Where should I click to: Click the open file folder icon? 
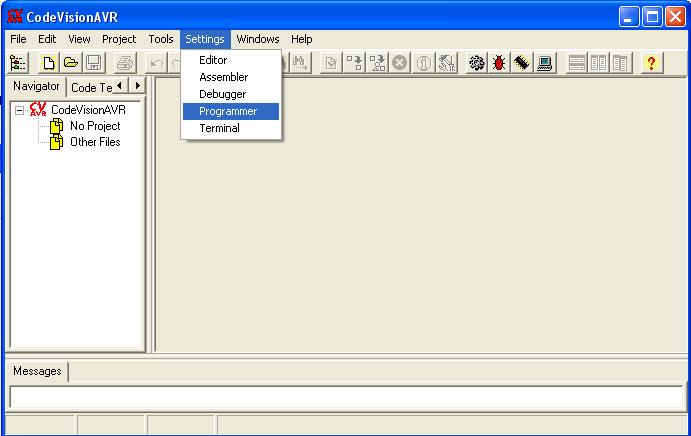pyautogui.click(x=71, y=63)
